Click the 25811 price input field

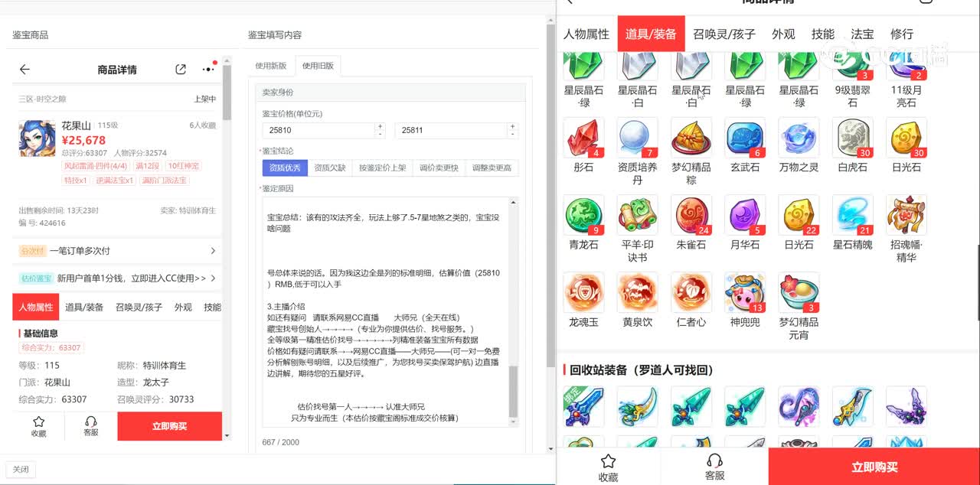coord(451,130)
